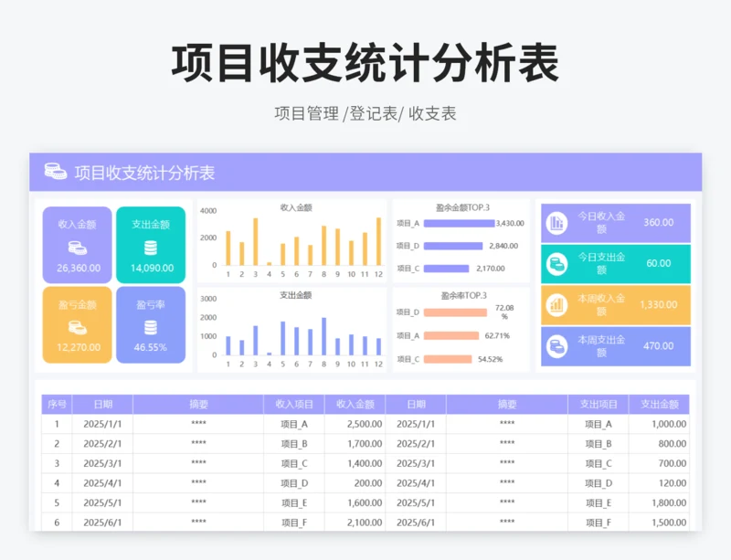Select the 盈亏金额 value 12,270.00
The width and height of the screenshot is (731, 560).
coord(79,347)
